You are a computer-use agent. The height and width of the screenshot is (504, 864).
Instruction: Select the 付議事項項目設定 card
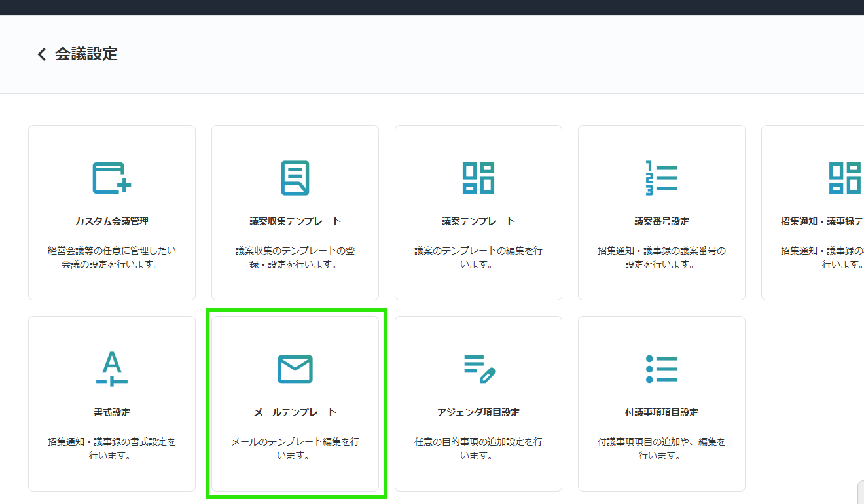click(x=661, y=403)
